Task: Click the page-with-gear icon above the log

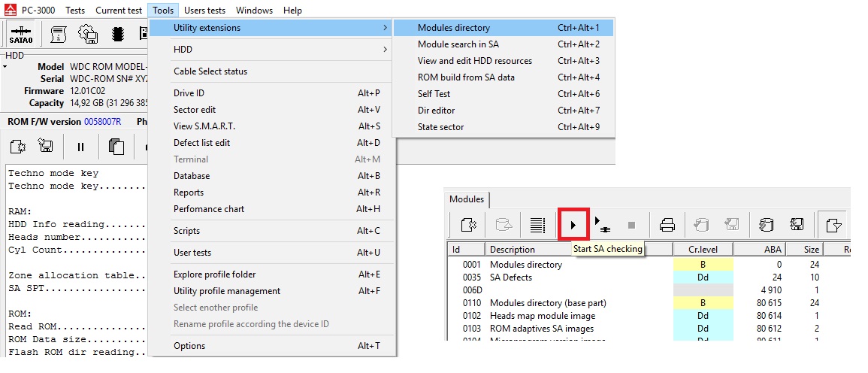Action: 18,147
